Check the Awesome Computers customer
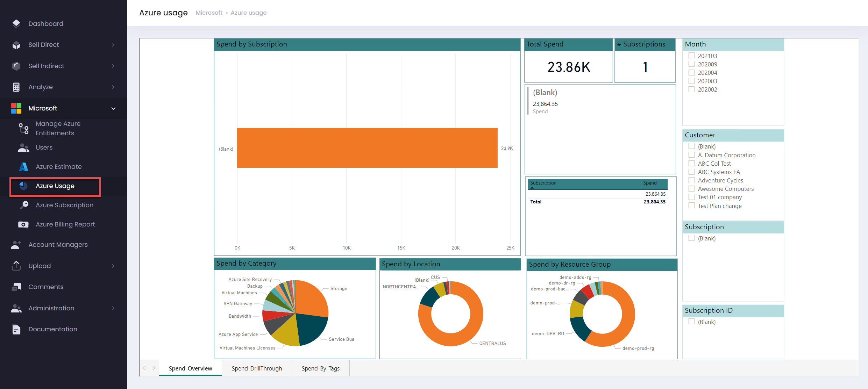868x389 pixels. click(x=691, y=188)
